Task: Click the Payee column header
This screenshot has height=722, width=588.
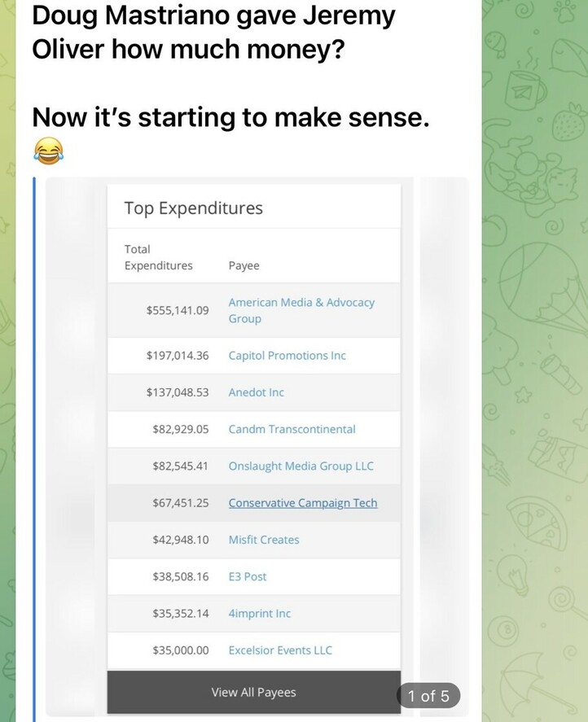Action: 244,266
